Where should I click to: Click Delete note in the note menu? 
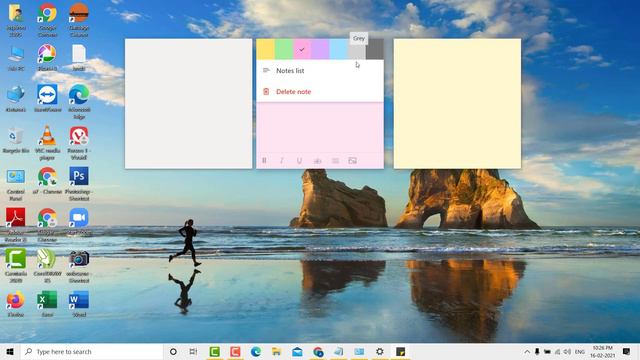tap(320, 92)
